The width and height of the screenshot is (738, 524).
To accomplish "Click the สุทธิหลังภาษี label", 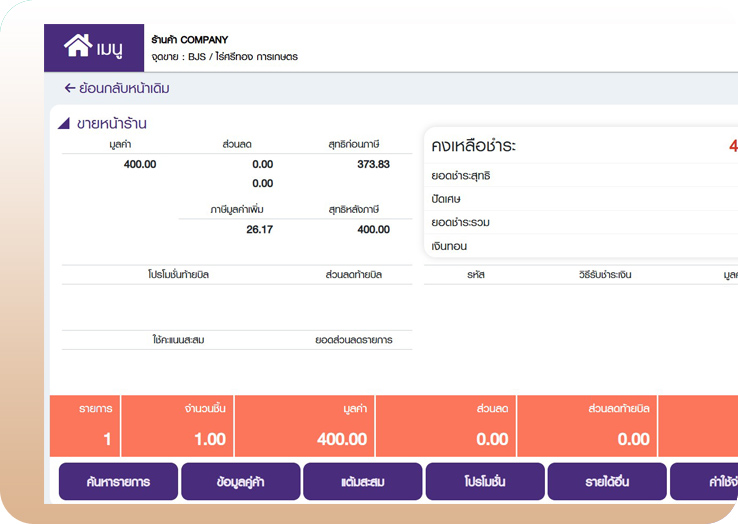I will click(353, 210).
